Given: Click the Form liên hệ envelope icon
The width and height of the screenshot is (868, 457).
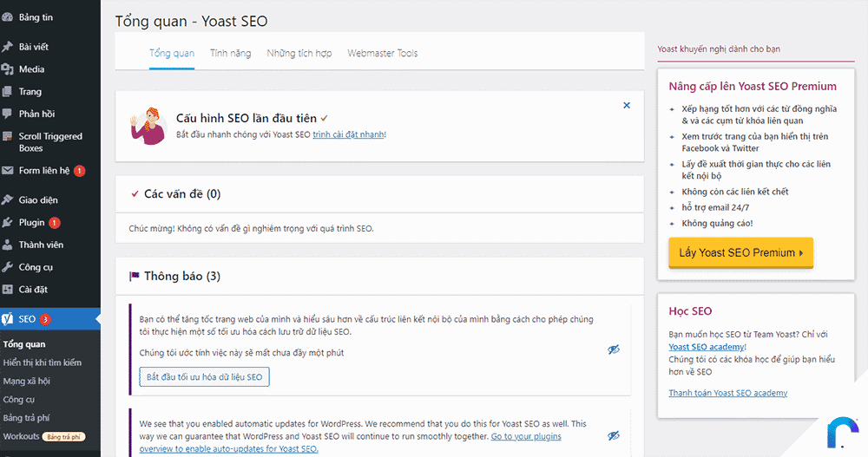Looking at the screenshot, I should point(7,171).
